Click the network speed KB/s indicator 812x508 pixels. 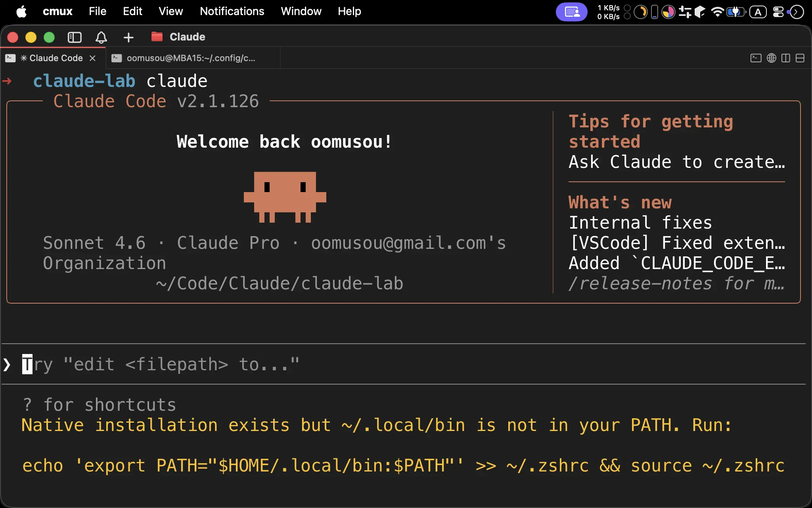[609, 12]
